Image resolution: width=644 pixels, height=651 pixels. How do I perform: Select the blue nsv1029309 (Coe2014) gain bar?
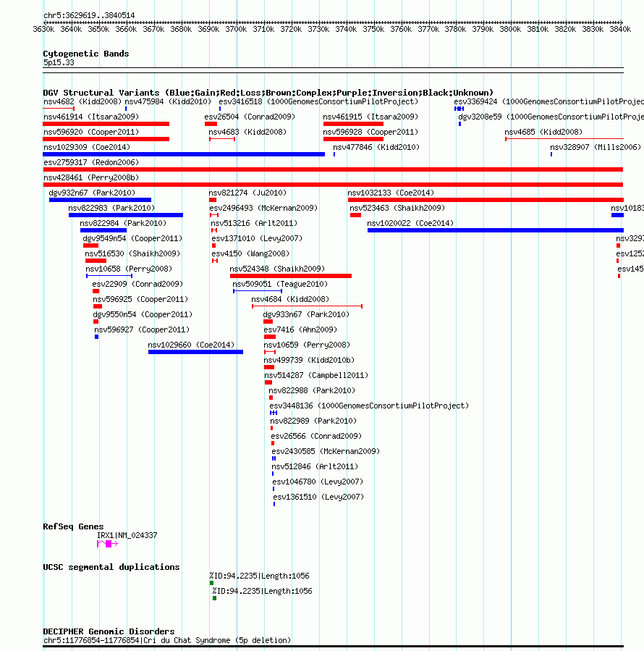184,154
